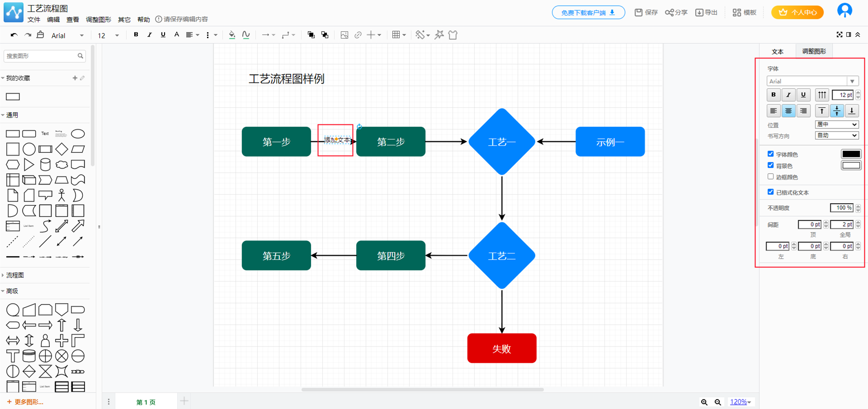Open the 位置 position dropdown
868x409 pixels.
point(837,124)
